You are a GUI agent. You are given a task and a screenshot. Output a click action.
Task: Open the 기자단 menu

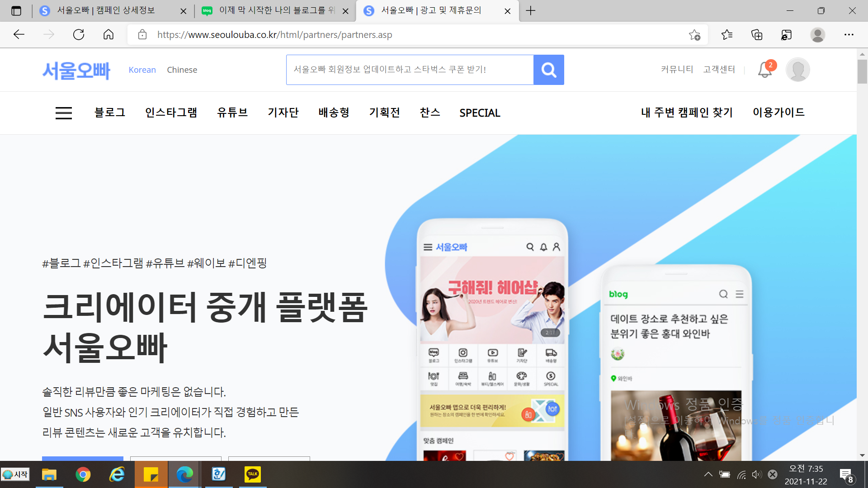[283, 113]
